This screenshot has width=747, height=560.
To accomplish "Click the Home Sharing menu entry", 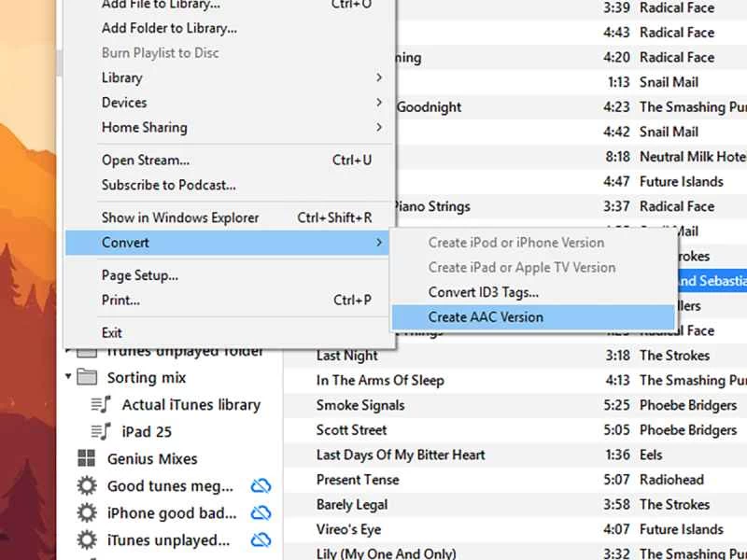I will pos(145,127).
